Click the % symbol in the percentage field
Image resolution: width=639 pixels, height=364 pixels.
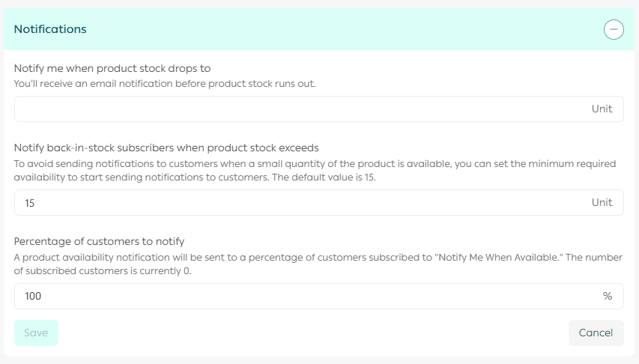pyautogui.click(x=608, y=296)
